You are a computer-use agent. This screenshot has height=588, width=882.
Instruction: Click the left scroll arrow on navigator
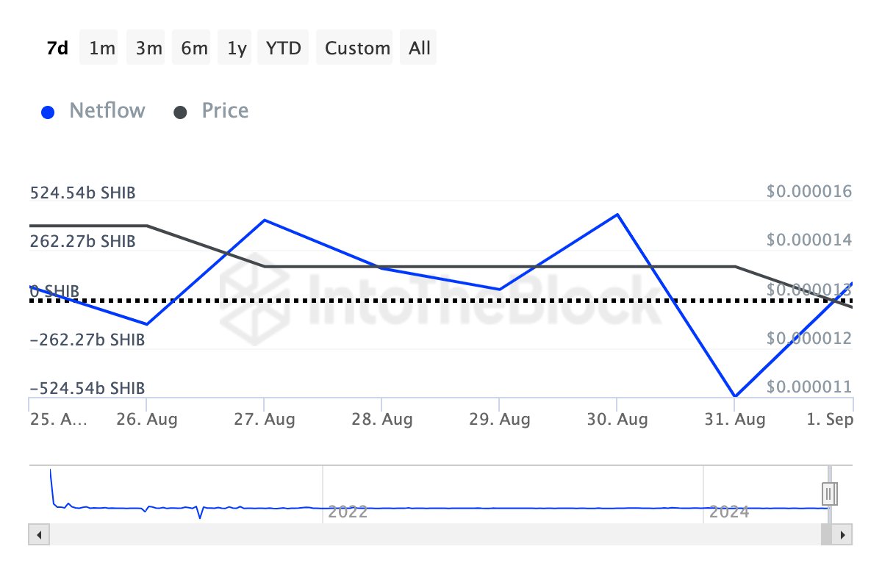(38, 534)
